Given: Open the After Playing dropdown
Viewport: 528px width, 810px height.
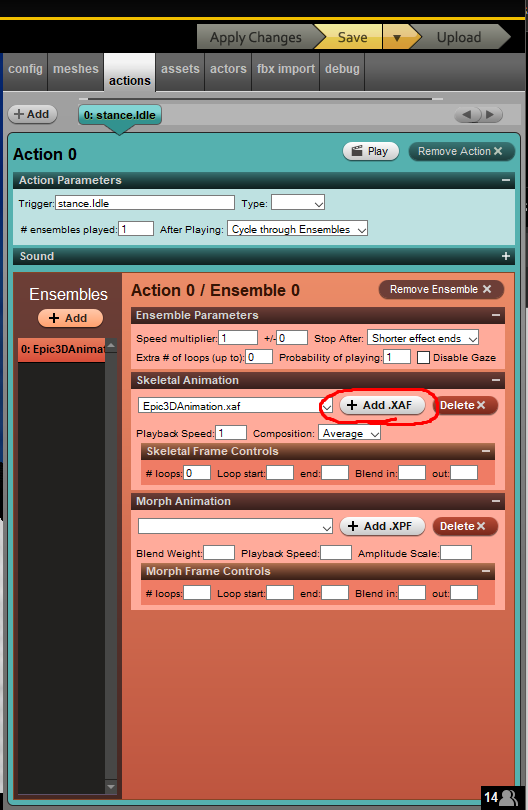Looking at the screenshot, I should point(298,229).
